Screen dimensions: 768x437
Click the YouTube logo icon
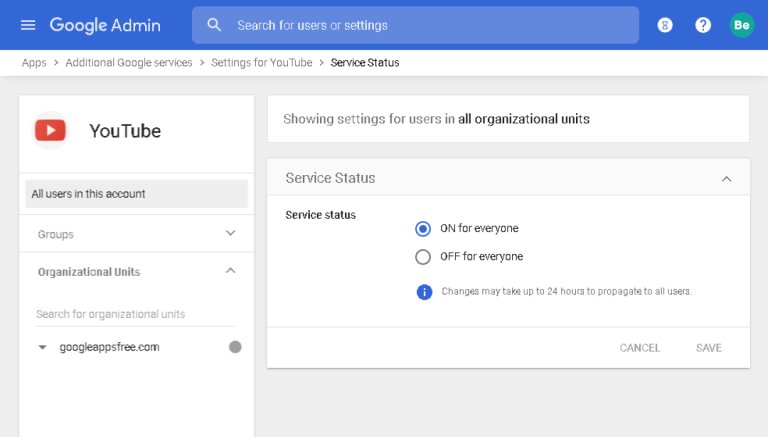[x=50, y=130]
